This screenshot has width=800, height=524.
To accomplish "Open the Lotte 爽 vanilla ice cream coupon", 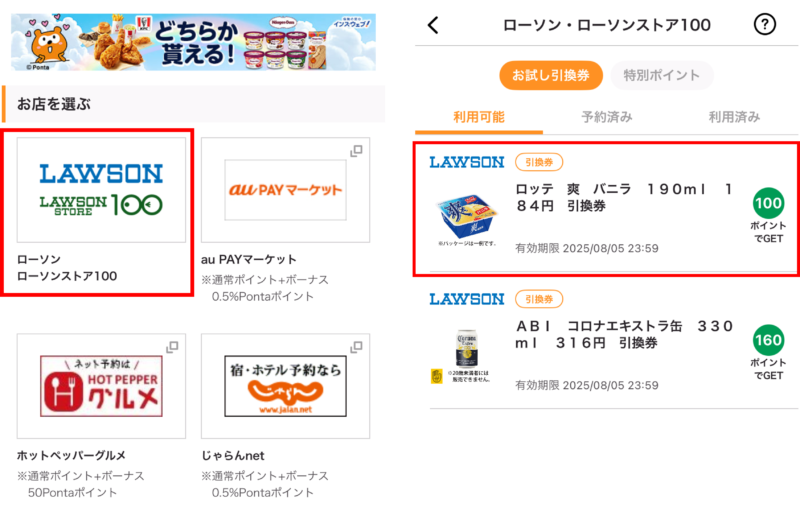I will point(606,209).
